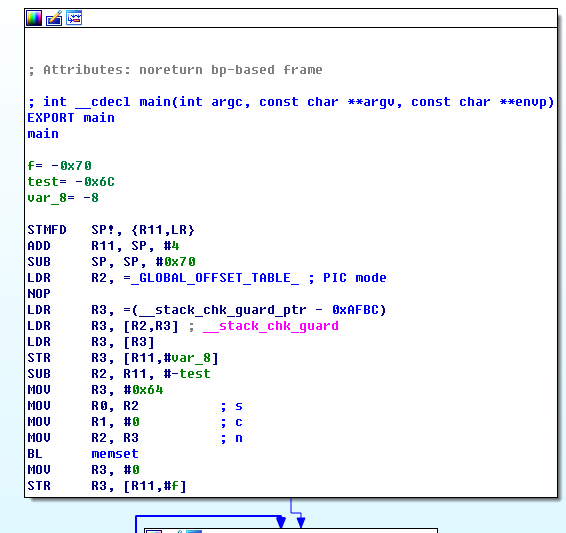Click the #-test operand in SUB instruction
The image size is (566, 533).
[x=187, y=374]
